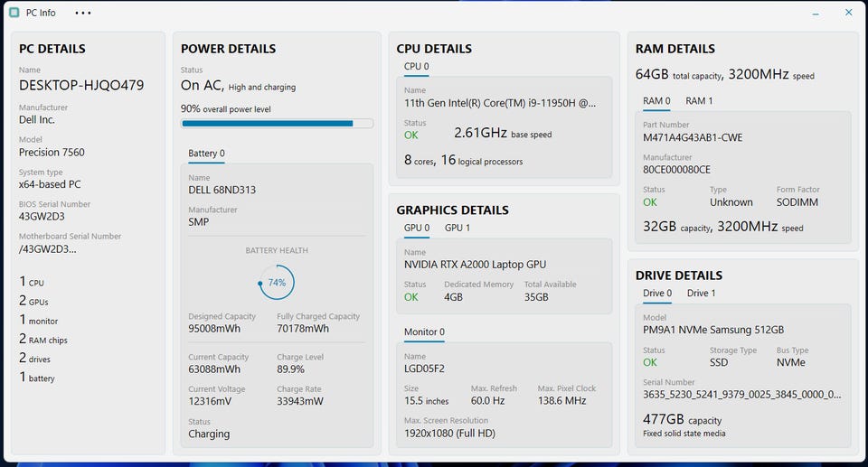Click the 74% battery health ring
Viewport: 868px width, 467px height.
(277, 283)
